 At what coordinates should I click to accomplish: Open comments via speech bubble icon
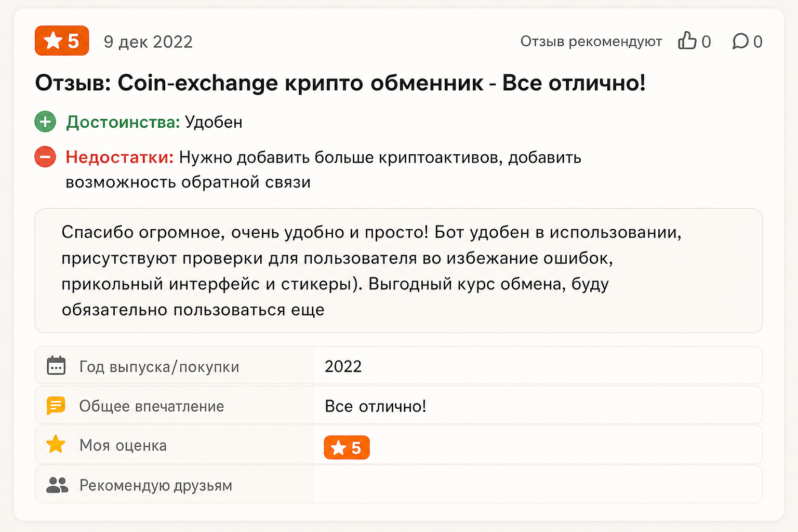740,41
